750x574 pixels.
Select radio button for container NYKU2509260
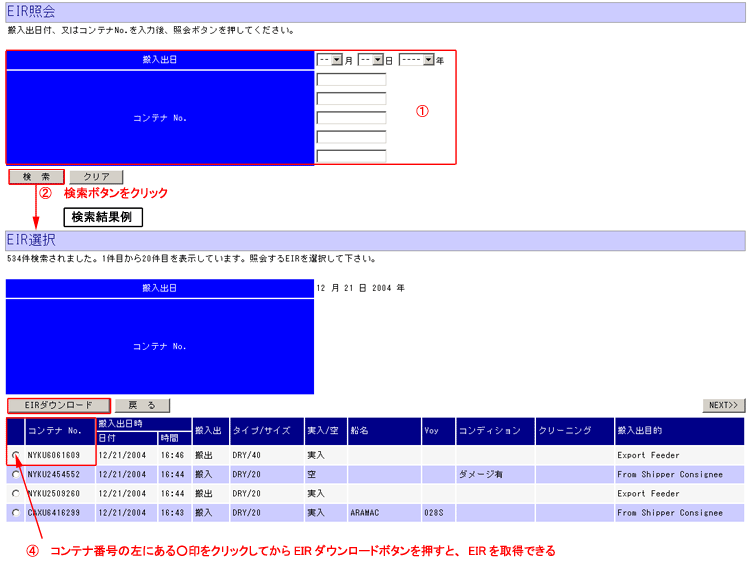(15, 493)
